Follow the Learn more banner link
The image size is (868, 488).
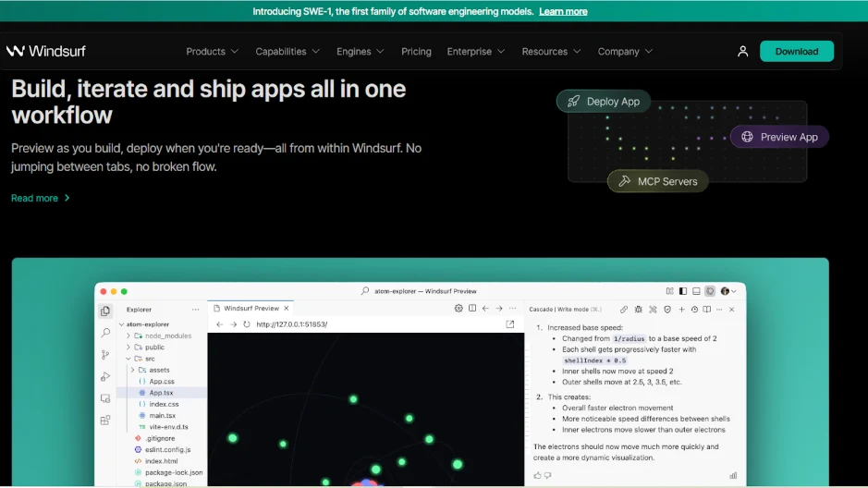(x=563, y=11)
